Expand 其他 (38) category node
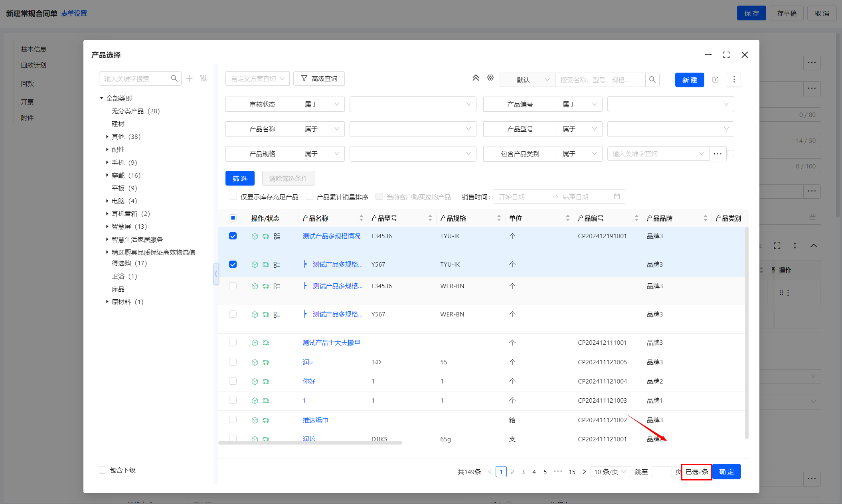This screenshot has height=504, width=842. tap(107, 136)
